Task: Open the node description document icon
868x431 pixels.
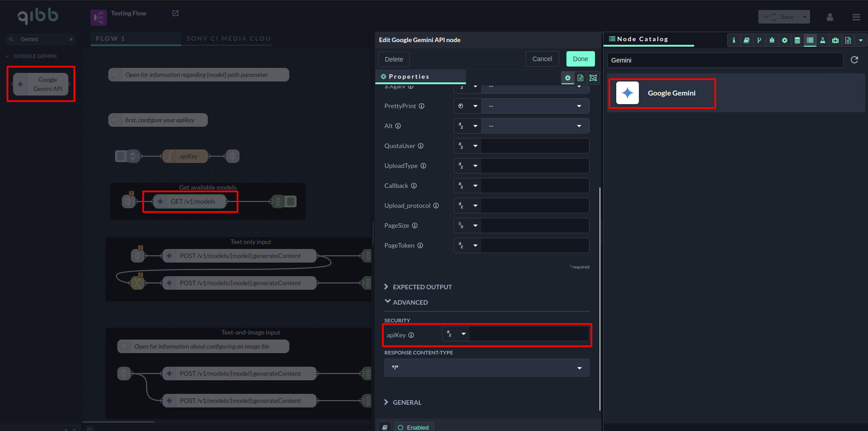Action: coord(580,78)
